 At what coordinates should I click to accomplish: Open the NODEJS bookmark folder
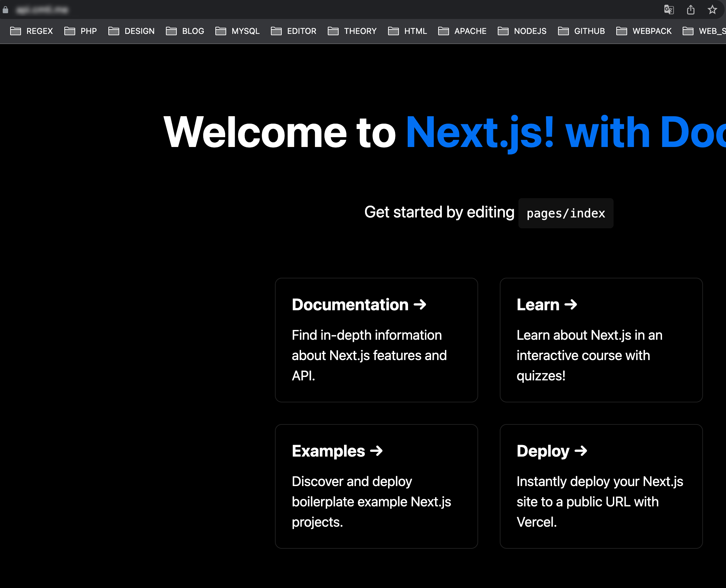coord(522,31)
